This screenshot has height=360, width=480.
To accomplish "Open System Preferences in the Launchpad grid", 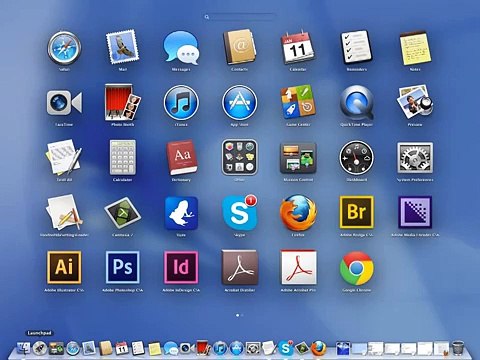I will [415, 158].
